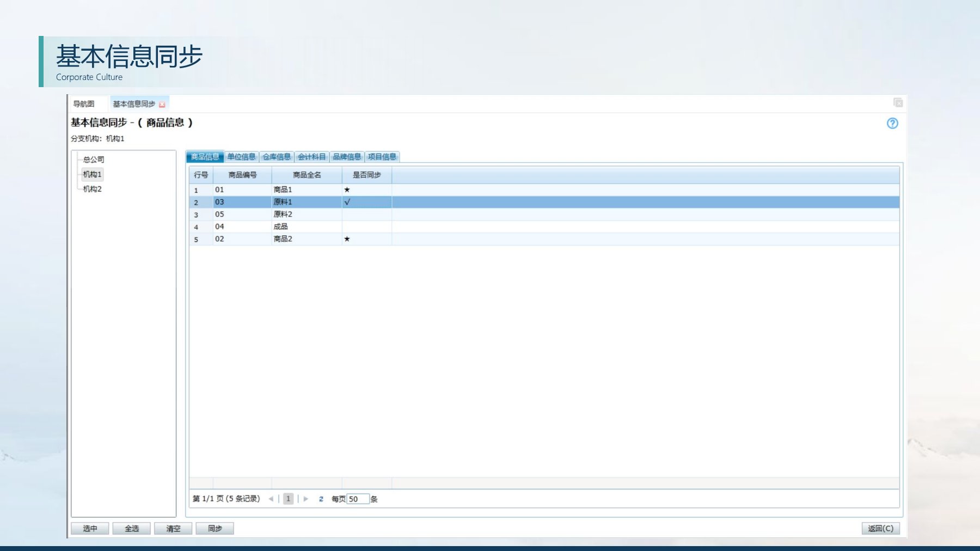Screen dimensions: 980x551
Task: Switch to the 会计科目 tab
Action: [x=311, y=157]
